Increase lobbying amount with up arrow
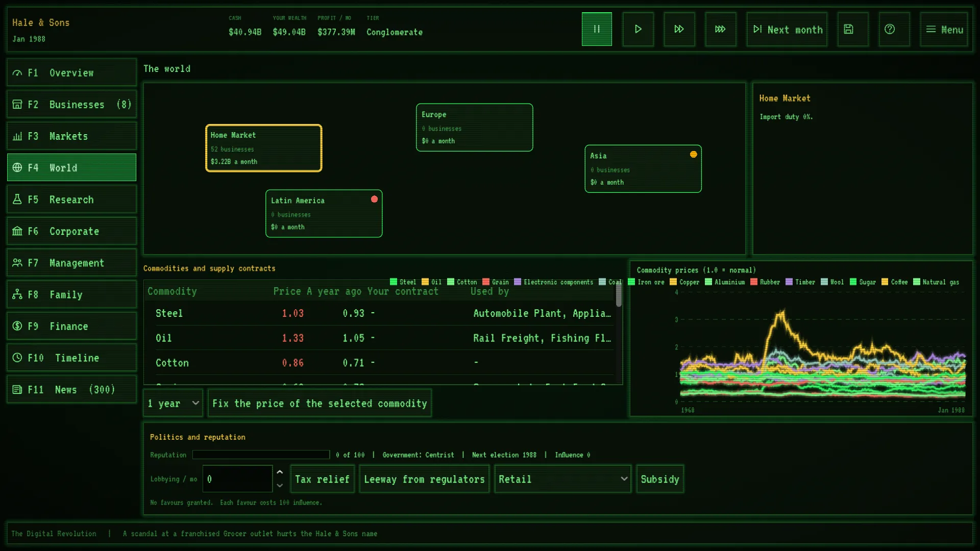Screen dimensions: 980x551 point(280,472)
